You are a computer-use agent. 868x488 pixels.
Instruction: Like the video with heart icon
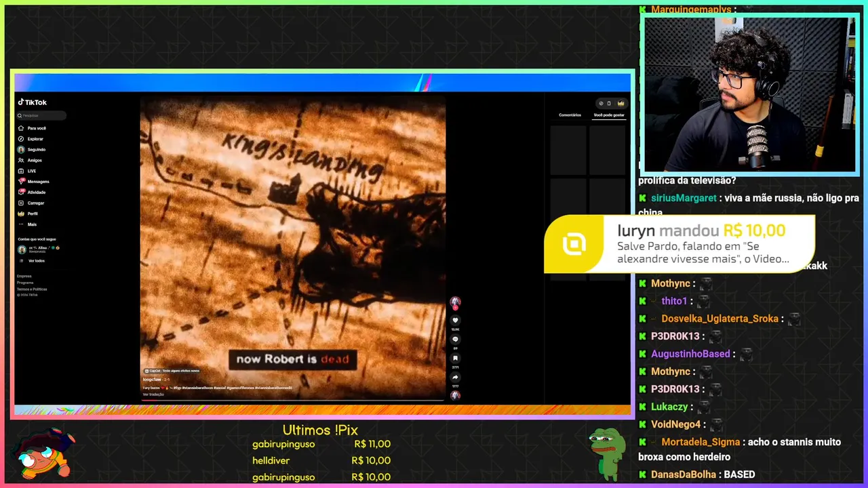tap(456, 321)
